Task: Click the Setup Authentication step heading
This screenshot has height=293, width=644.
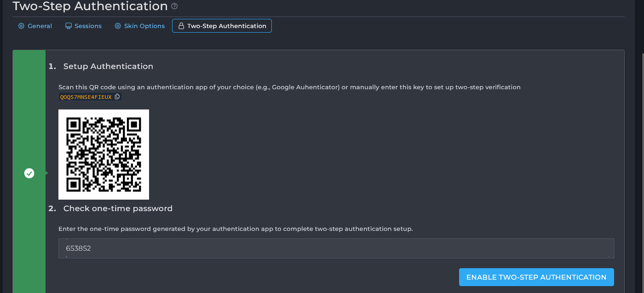Action: tap(108, 66)
